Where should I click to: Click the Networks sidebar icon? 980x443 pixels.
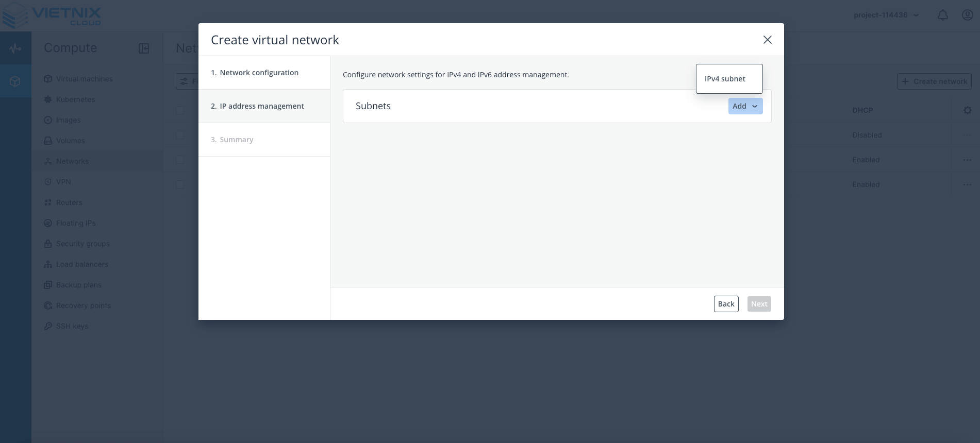48,161
